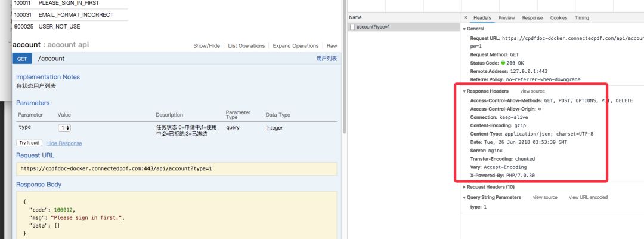Click the Date header value
This screenshot has height=239, width=644.
526,142
